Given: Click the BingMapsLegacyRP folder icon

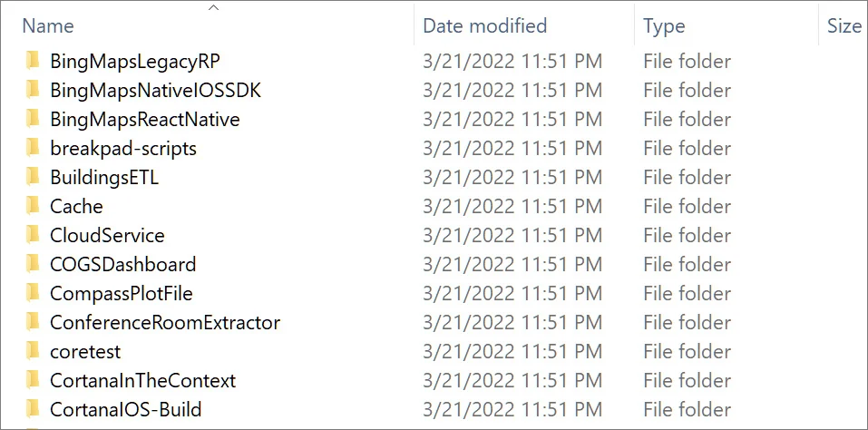Looking at the screenshot, I should [x=34, y=62].
